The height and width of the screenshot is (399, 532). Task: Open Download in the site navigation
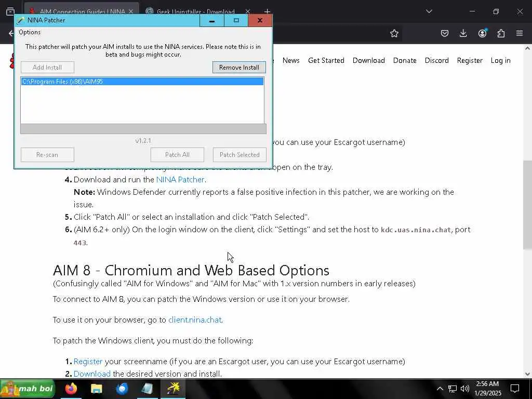pos(369,60)
